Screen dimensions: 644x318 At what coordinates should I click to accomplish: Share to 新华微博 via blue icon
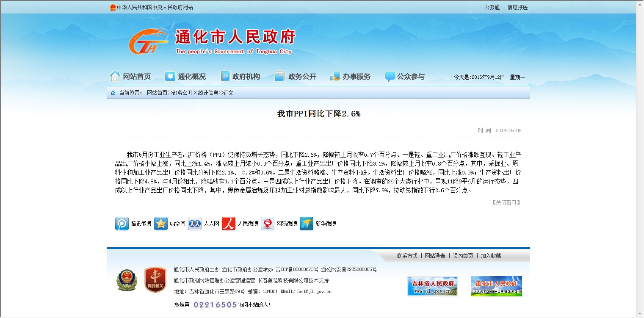(307, 224)
